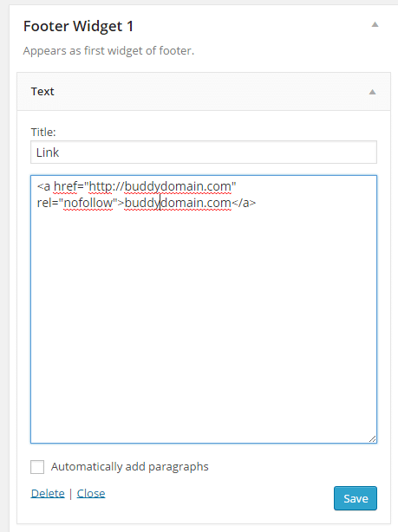Delete the Text widget

(48, 493)
